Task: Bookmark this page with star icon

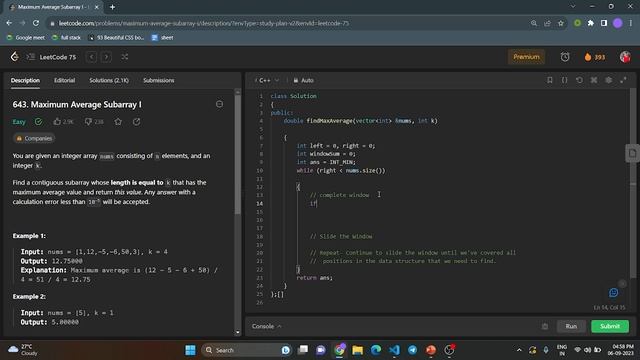Action: (x=561, y=23)
